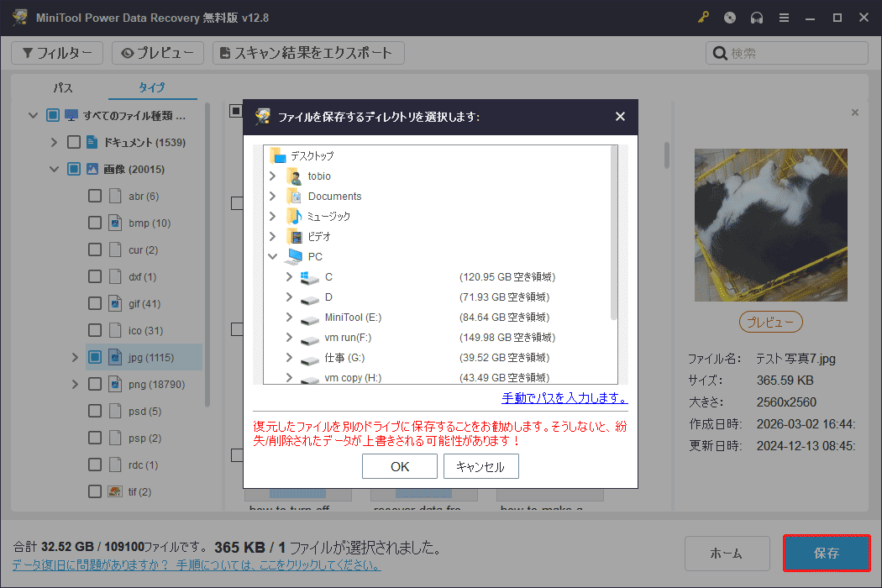This screenshot has width=882, height=588.
Task: Click the キャンセル button
Action: (481, 466)
